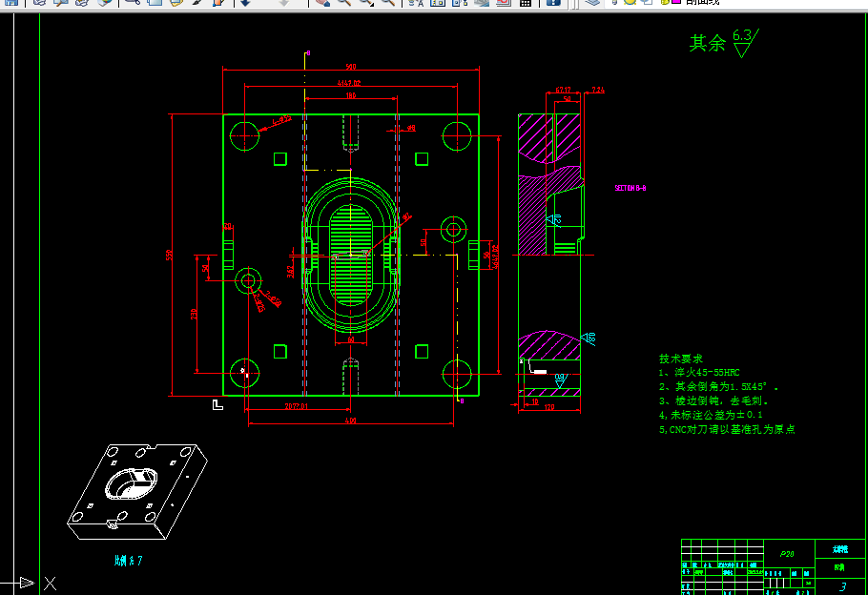
Task: Select the SECTION B-B label
Action: (x=630, y=188)
